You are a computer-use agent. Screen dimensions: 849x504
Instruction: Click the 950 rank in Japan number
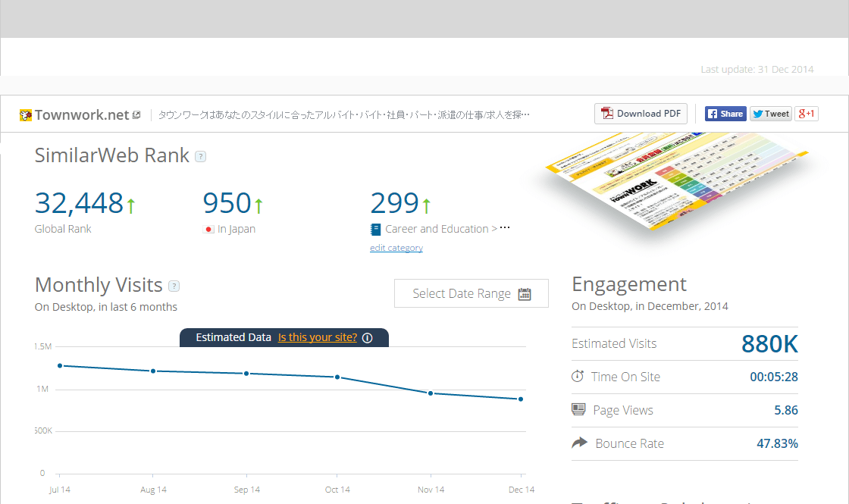tap(227, 204)
